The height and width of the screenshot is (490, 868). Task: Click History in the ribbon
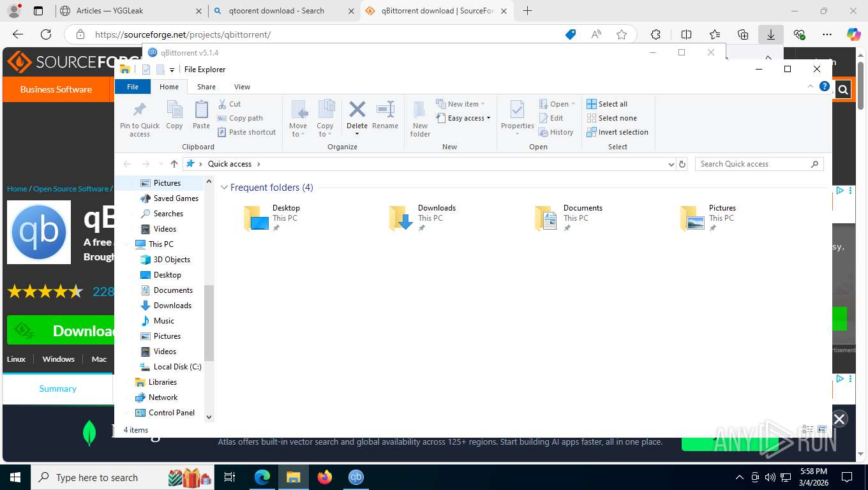click(x=556, y=132)
